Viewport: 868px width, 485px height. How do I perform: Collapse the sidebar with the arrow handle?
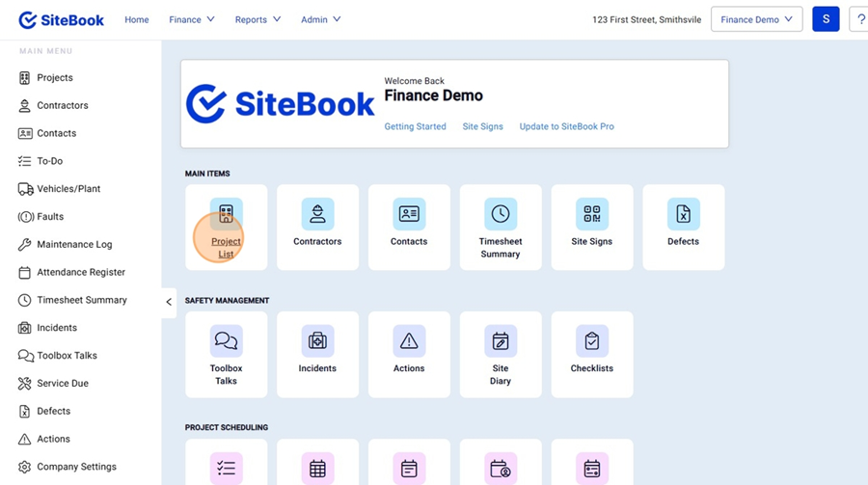(169, 302)
